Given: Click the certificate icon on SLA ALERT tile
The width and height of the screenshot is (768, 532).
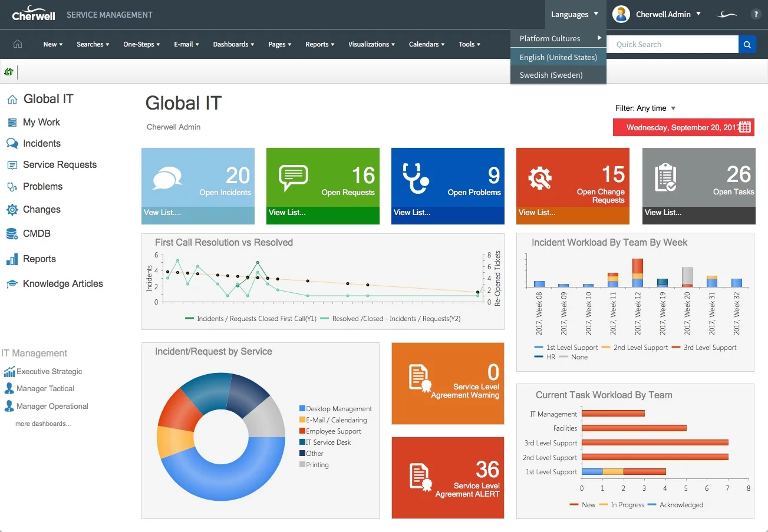Looking at the screenshot, I should click(420, 478).
